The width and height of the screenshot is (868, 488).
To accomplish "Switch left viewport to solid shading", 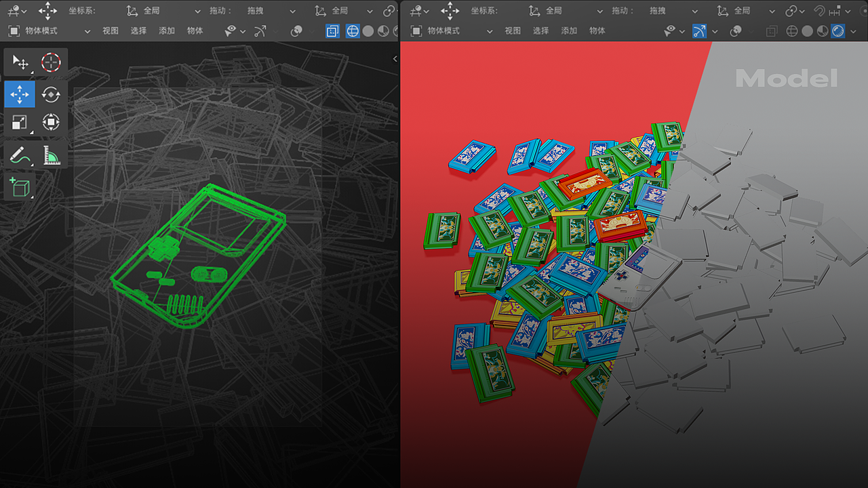I will click(x=368, y=31).
